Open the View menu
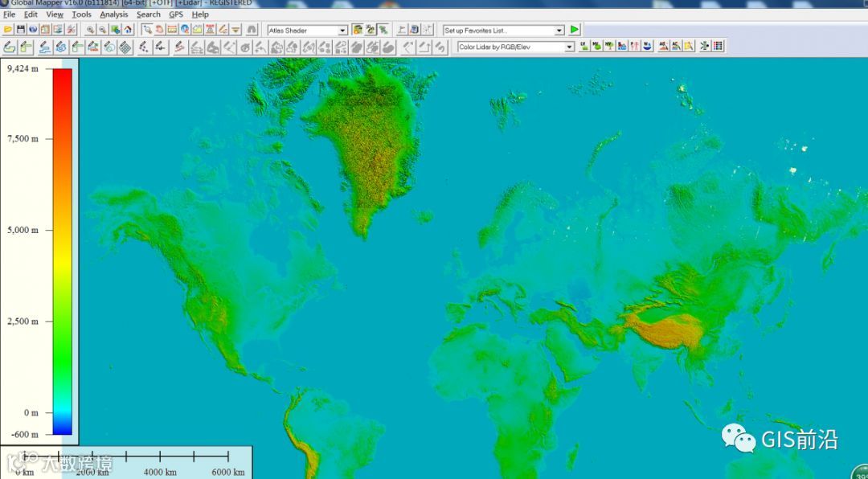Viewport: 868px width, 479px height. click(55, 14)
